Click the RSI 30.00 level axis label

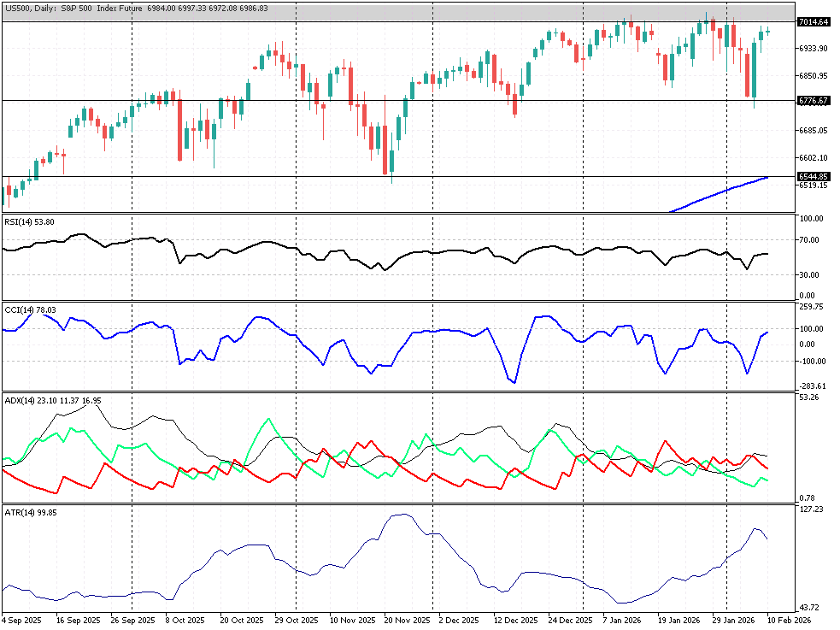(x=811, y=274)
